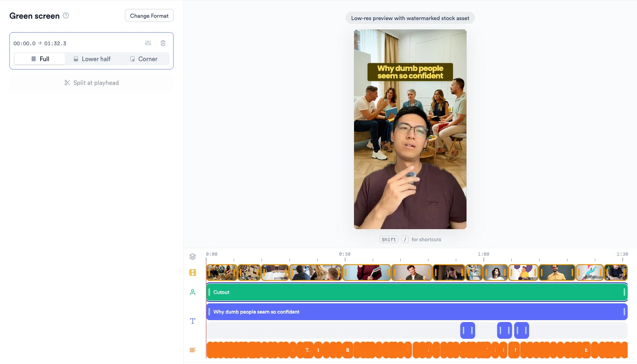Jump to the 1:30 timeline mark
The width and height of the screenshot is (637, 364).
pyautogui.click(x=622, y=254)
